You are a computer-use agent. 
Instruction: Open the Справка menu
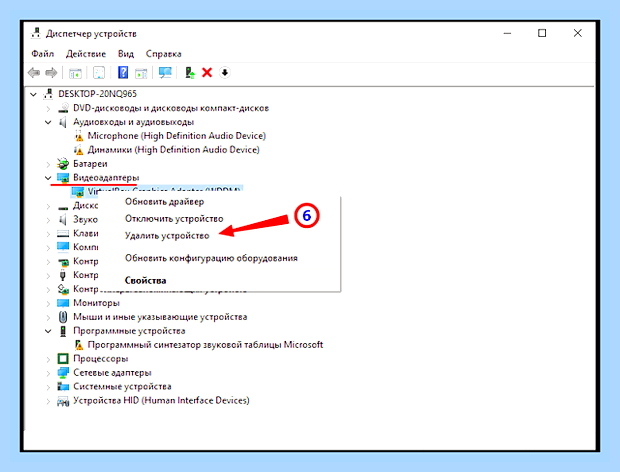164,54
